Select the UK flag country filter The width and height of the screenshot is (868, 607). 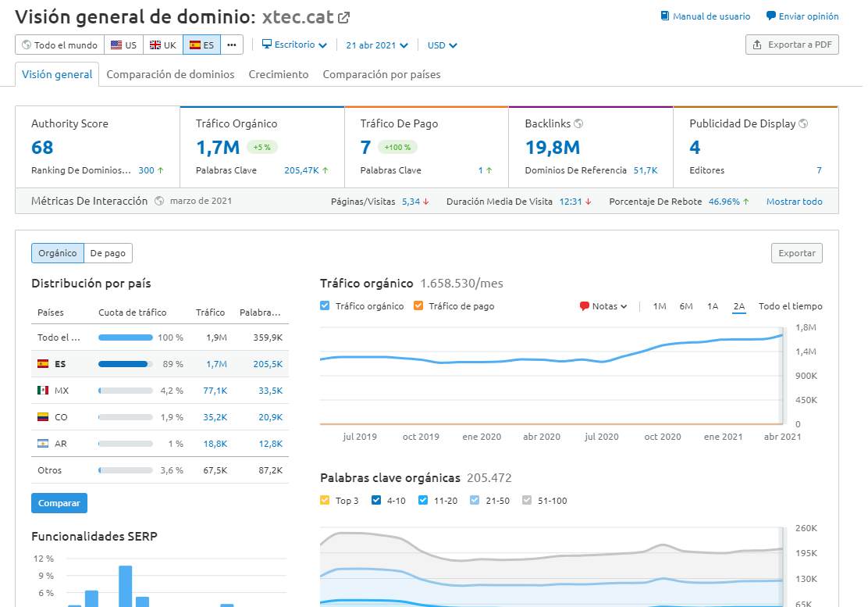pyautogui.click(x=163, y=45)
